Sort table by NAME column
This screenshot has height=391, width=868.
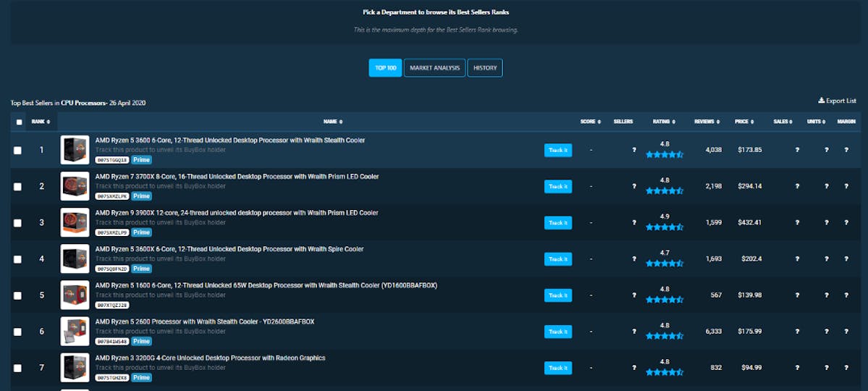(333, 122)
